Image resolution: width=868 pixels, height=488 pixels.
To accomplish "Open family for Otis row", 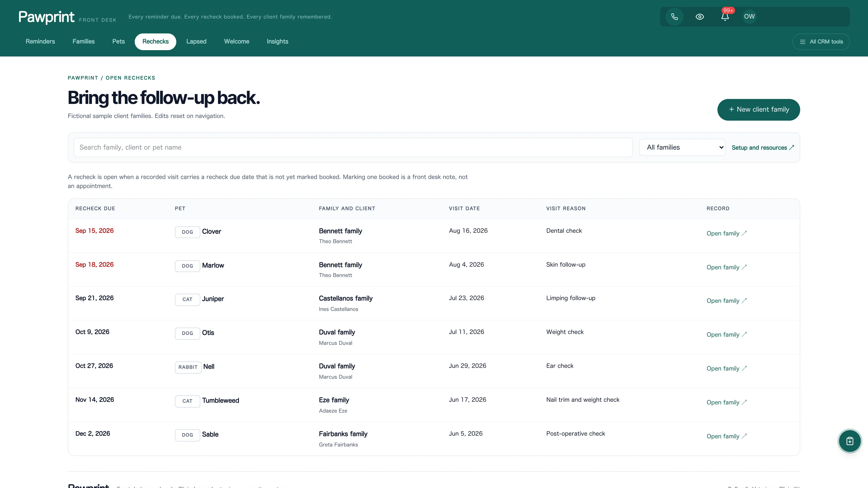I will pos(726,334).
